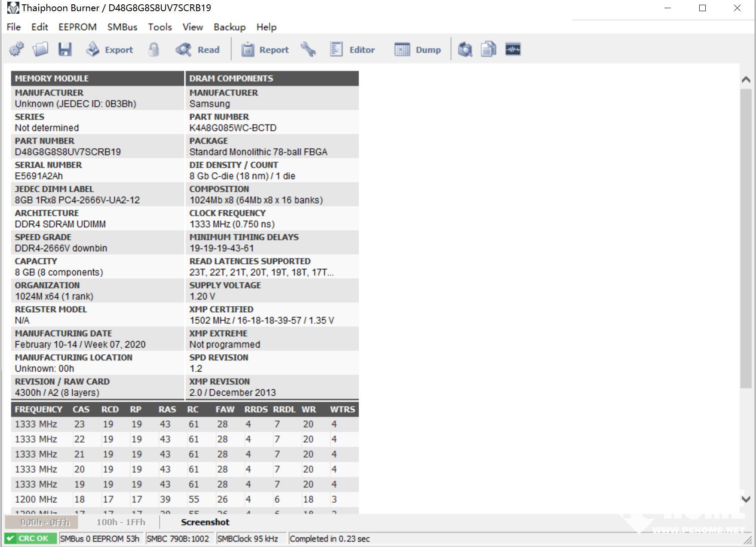Save dump with floppy disk icon

pyautogui.click(x=65, y=49)
